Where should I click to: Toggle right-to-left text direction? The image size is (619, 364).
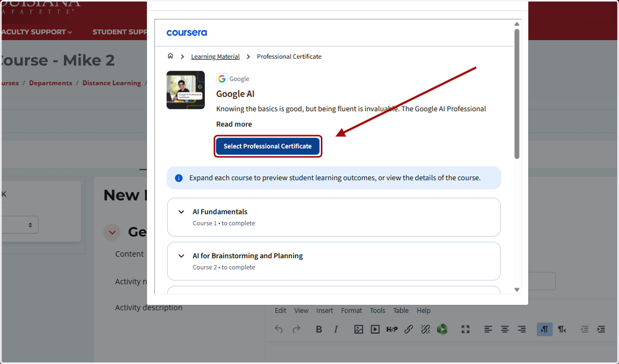562,329
